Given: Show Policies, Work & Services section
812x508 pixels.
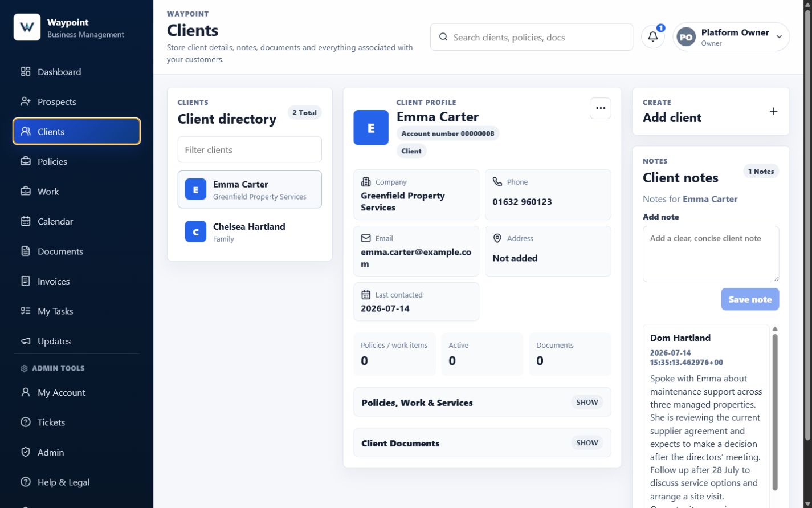Looking at the screenshot, I should (587, 403).
